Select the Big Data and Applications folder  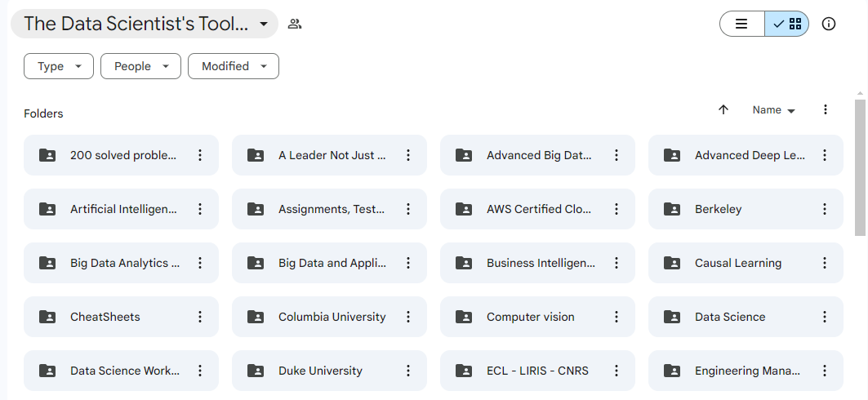coord(329,263)
